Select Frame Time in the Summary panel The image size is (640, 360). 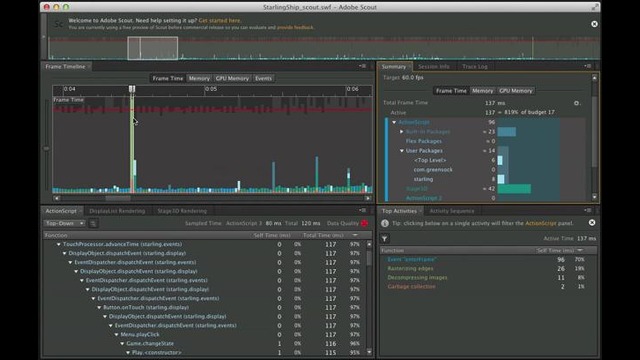451,91
